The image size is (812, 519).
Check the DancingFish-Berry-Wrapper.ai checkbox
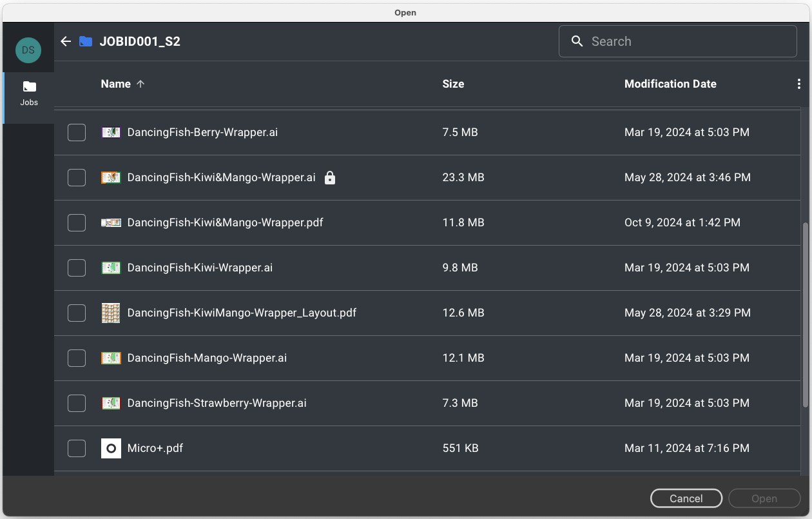77,132
